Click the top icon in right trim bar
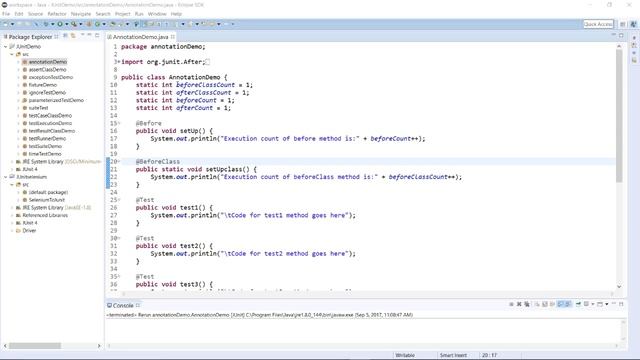The width and height of the screenshot is (640, 360). 634,38
